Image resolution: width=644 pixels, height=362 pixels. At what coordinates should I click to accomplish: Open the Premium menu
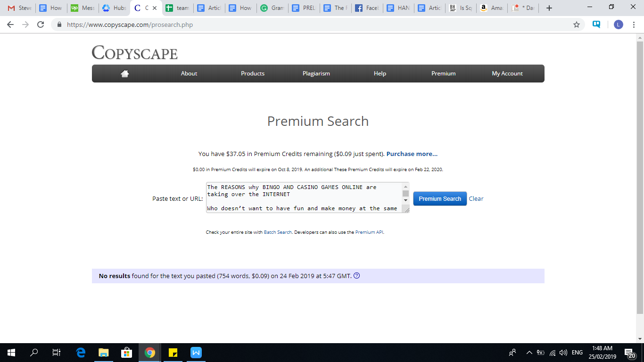[x=444, y=74]
